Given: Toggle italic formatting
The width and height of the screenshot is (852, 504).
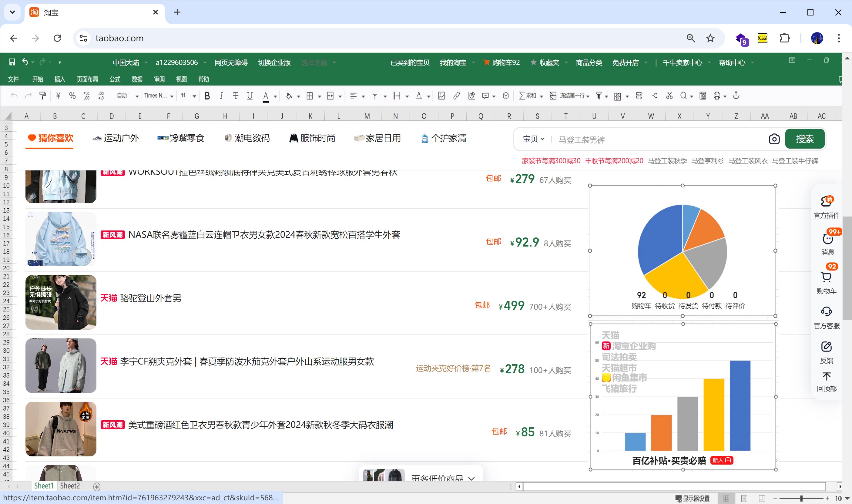Looking at the screenshot, I should coord(221,96).
